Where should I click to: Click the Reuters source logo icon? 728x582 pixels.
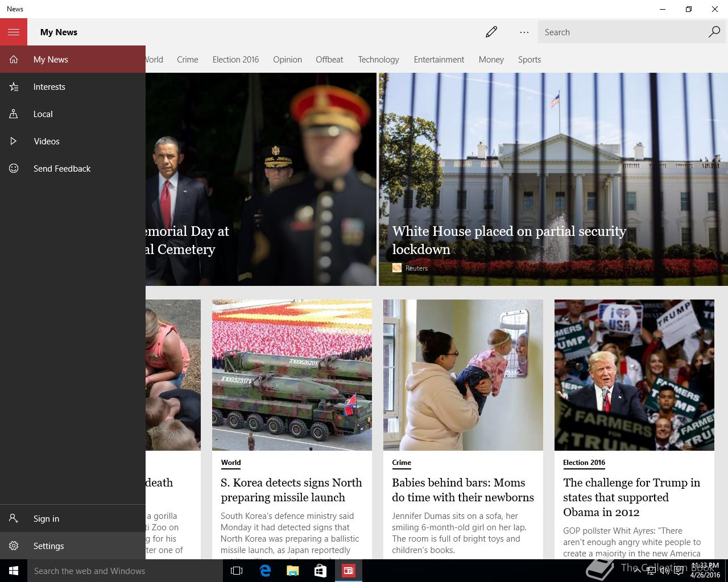[397, 268]
